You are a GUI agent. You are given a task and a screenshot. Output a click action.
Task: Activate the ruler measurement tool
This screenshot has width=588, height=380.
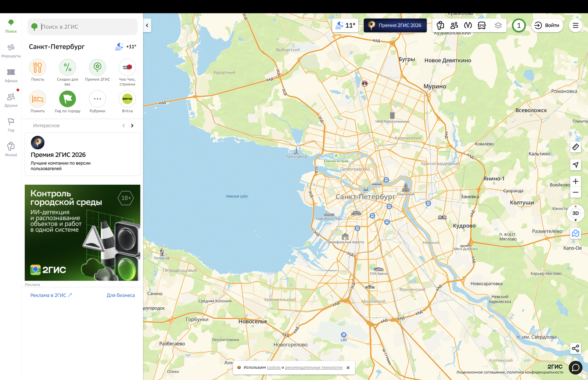coord(576,147)
